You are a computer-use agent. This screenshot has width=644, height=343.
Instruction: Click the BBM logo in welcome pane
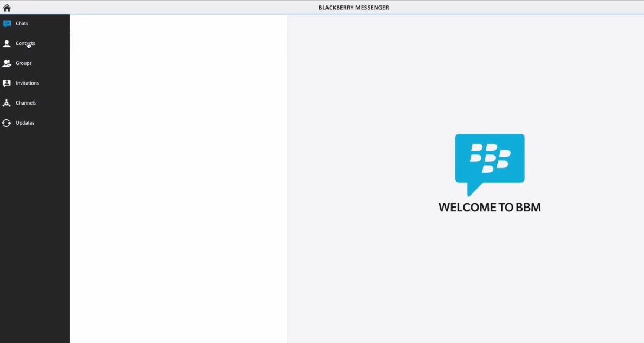[x=490, y=165]
